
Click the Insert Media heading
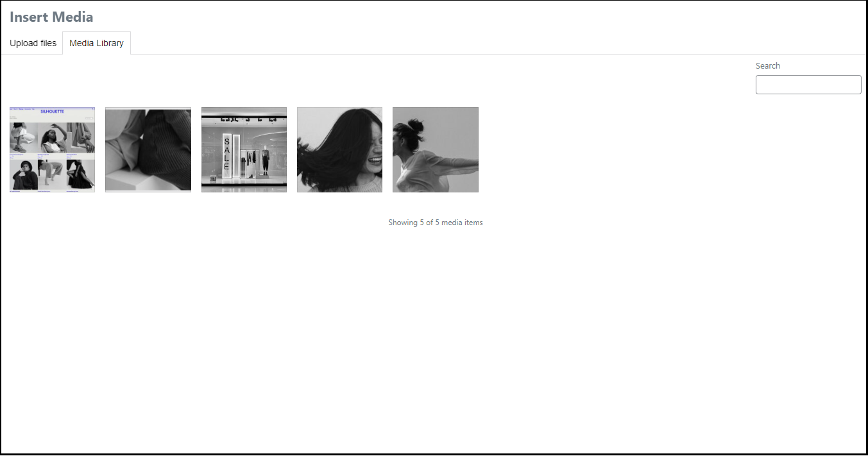[x=51, y=17]
